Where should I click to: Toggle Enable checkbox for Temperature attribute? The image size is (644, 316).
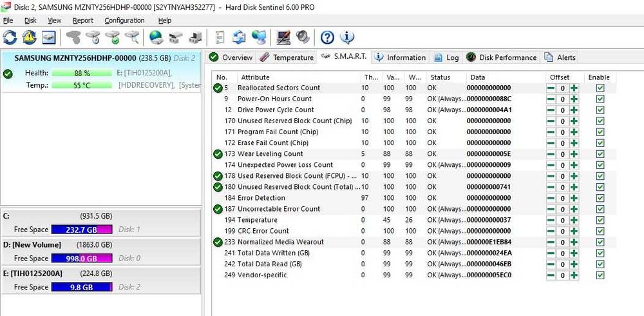[600, 220]
